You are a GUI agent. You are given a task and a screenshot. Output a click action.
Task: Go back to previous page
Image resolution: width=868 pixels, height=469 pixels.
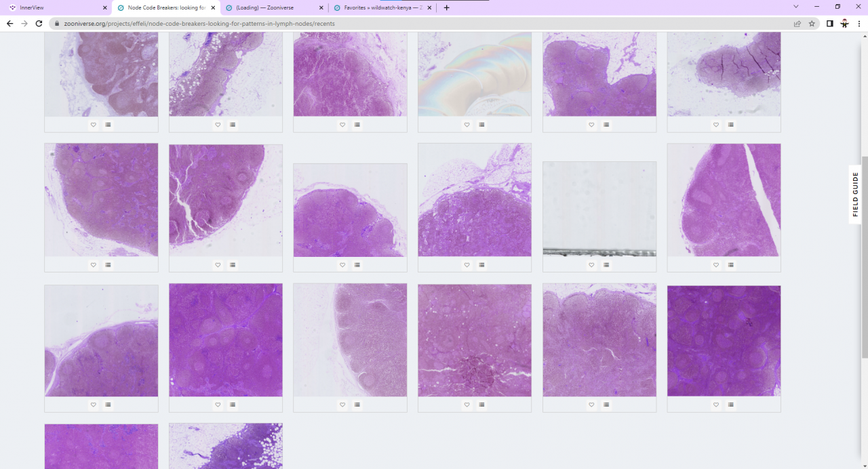tap(9, 23)
